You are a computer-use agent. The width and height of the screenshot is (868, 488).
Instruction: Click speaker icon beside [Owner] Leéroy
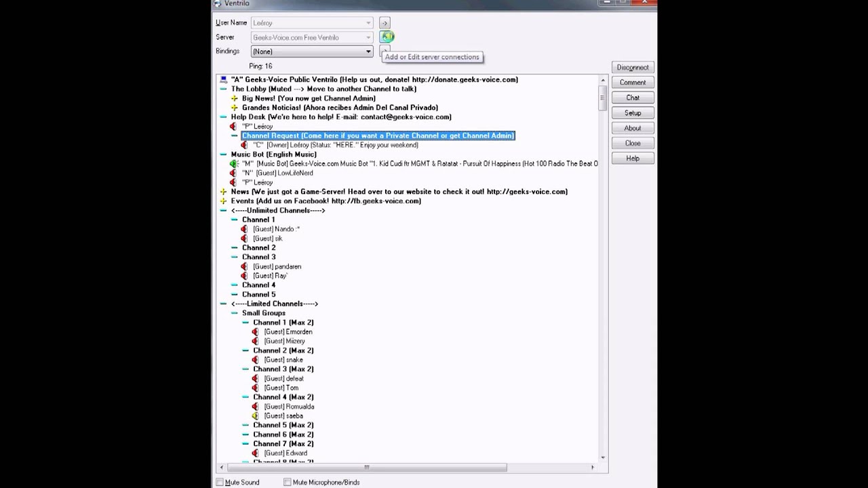pyautogui.click(x=245, y=145)
